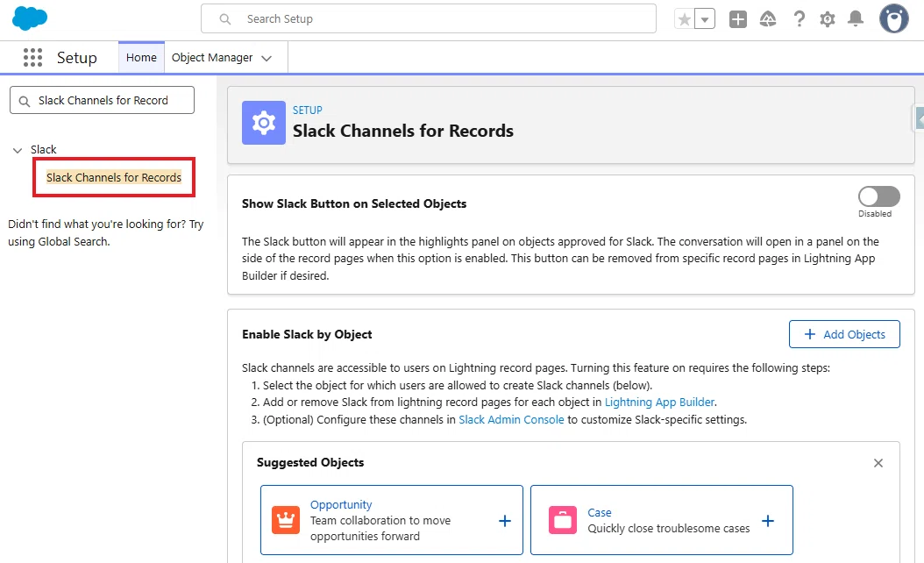Click the Add Objects button
924x563 pixels.
click(x=844, y=334)
